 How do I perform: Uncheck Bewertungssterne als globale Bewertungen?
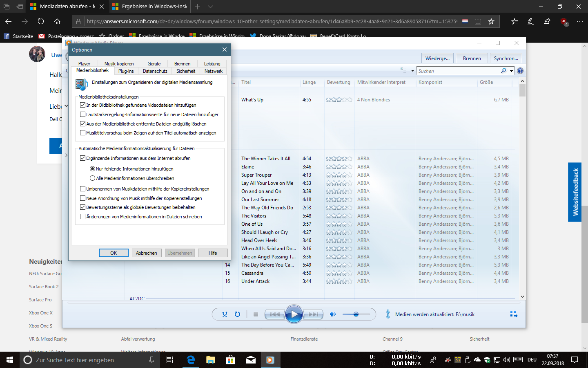pyautogui.click(x=83, y=207)
